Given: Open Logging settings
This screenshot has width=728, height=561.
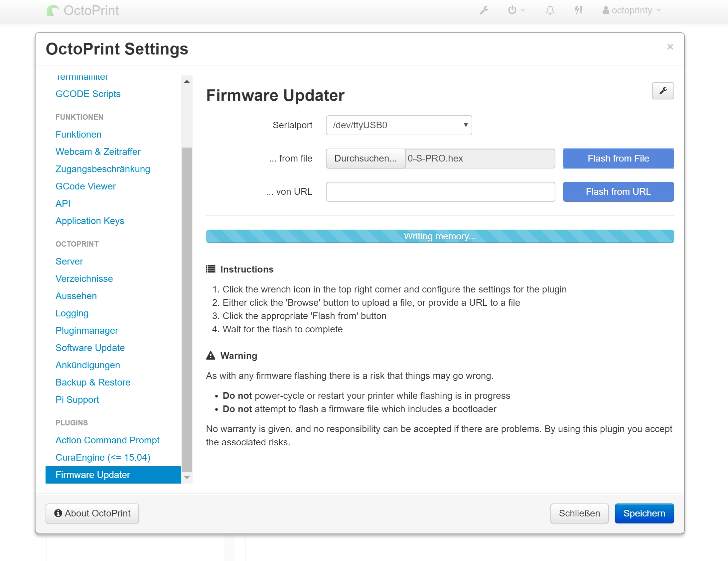Looking at the screenshot, I should (x=72, y=313).
